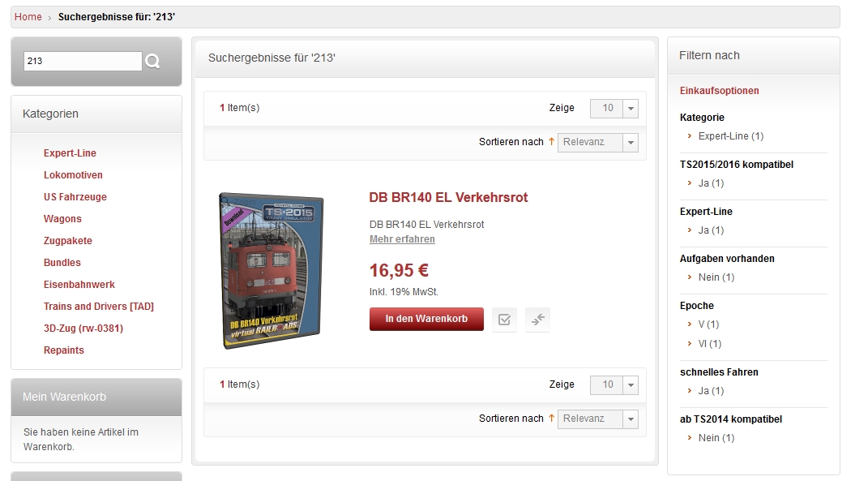868x481 pixels.
Task: Open top Zeige items-per-page dropdown
Action: 614,108
